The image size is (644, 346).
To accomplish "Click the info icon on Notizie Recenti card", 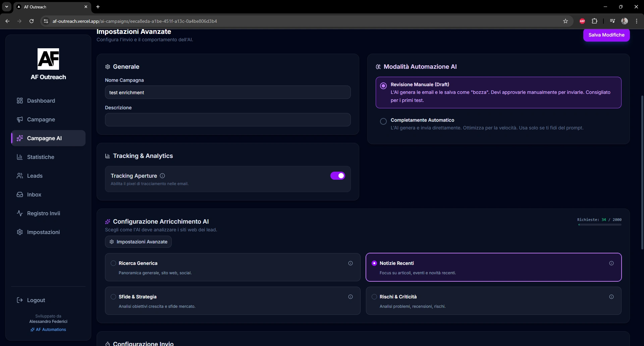I will pos(611,263).
